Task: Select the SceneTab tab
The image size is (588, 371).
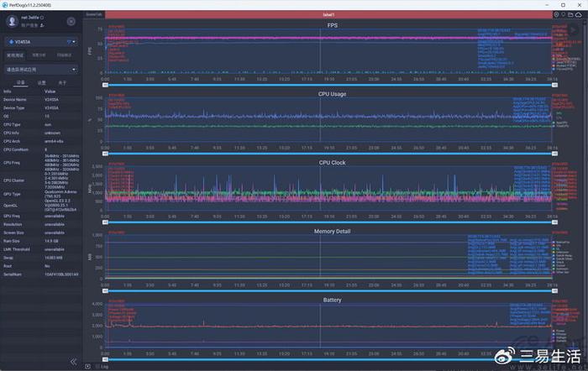Action: click(x=94, y=14)
